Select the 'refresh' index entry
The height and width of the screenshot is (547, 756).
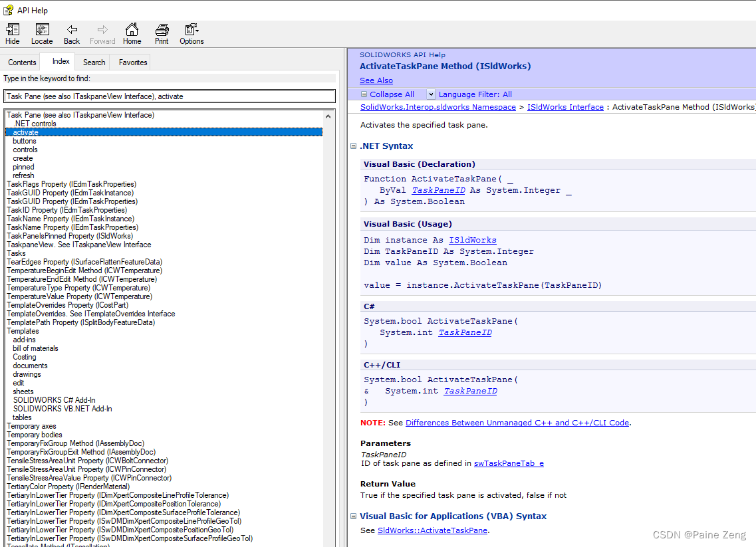[24, 176]
